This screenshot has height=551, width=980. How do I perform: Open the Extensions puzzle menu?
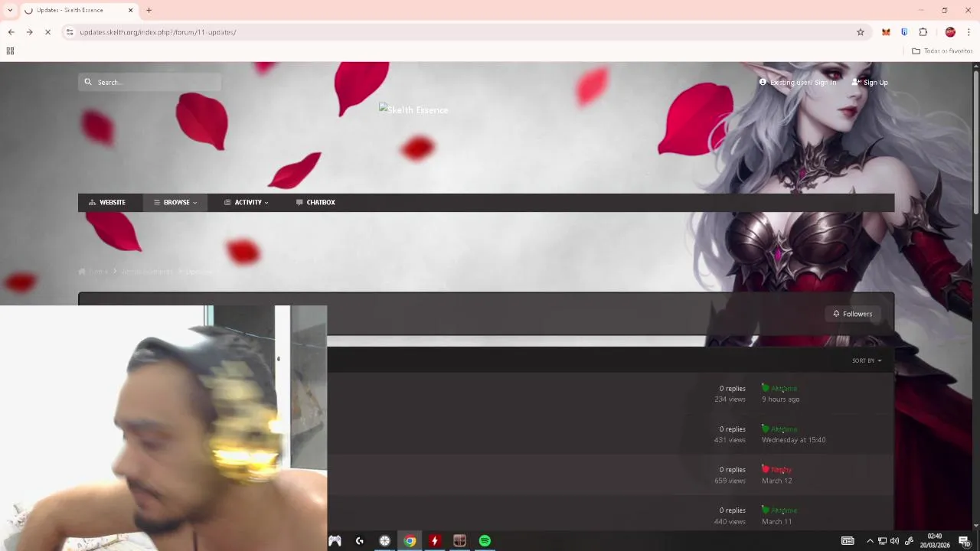tap(923, 32)
